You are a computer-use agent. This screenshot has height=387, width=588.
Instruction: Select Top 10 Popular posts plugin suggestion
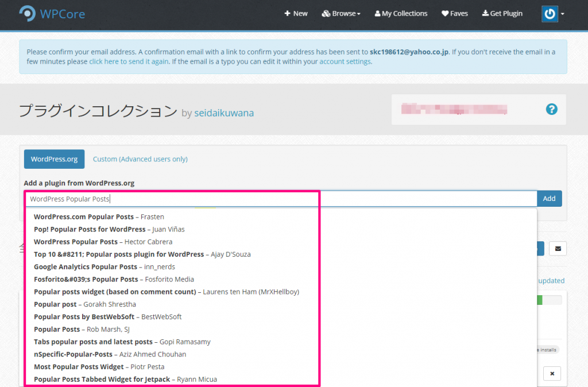coord(142,254)
